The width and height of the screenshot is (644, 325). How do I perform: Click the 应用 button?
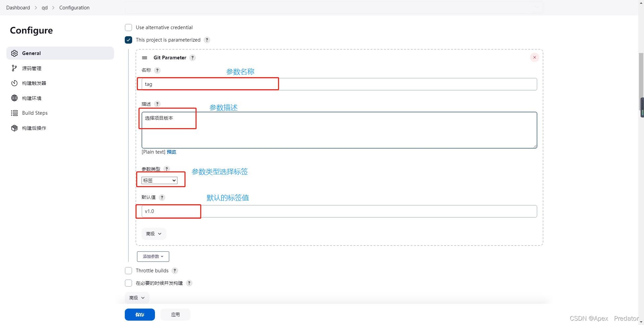click(175, 315)
